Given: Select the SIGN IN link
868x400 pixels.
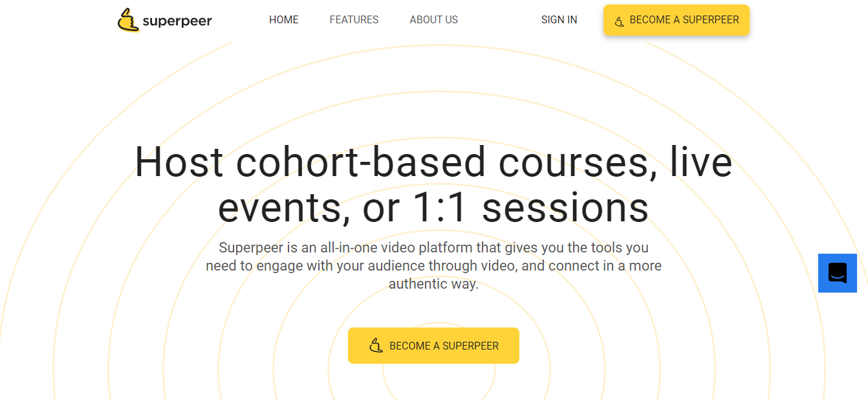Looking at the screenshot, I should [559, 20].
